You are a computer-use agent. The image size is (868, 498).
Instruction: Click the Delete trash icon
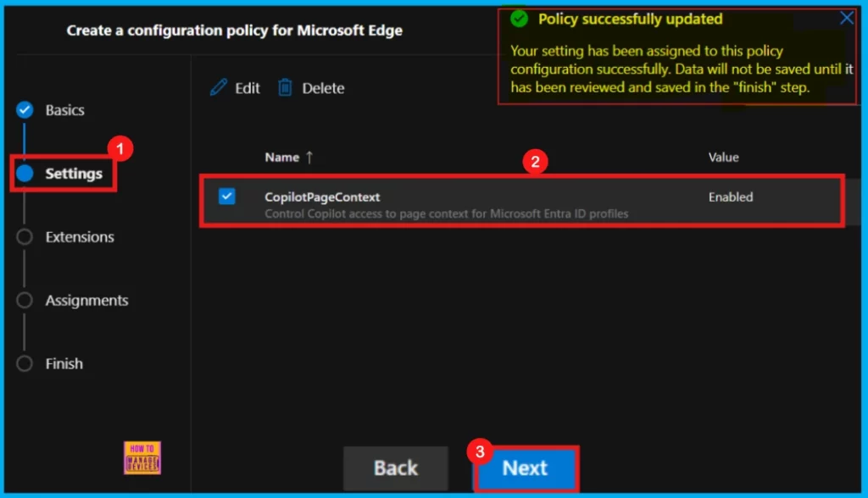coord(285,87)
